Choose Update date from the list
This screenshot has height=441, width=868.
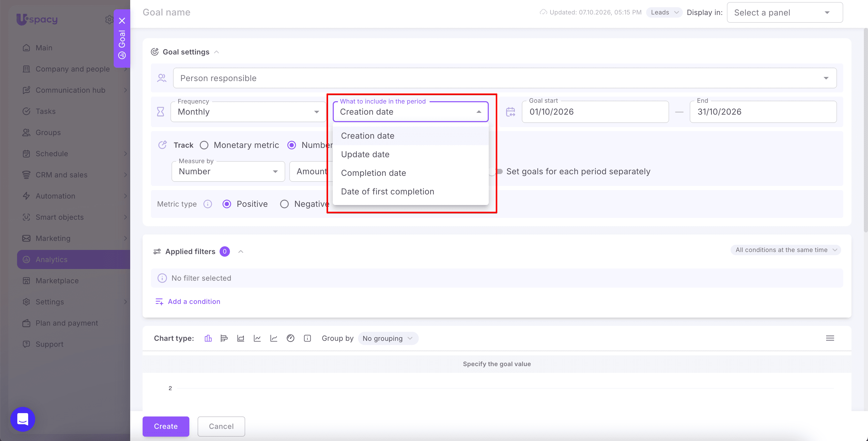click(x=410, y=154)
